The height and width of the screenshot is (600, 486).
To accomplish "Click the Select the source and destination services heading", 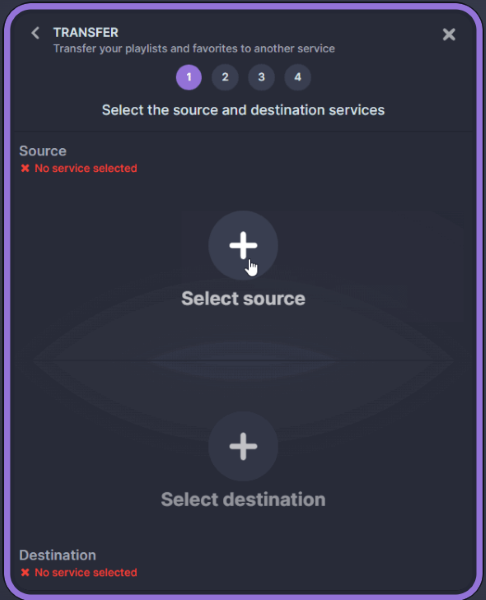I will click(x=243, y=110).
